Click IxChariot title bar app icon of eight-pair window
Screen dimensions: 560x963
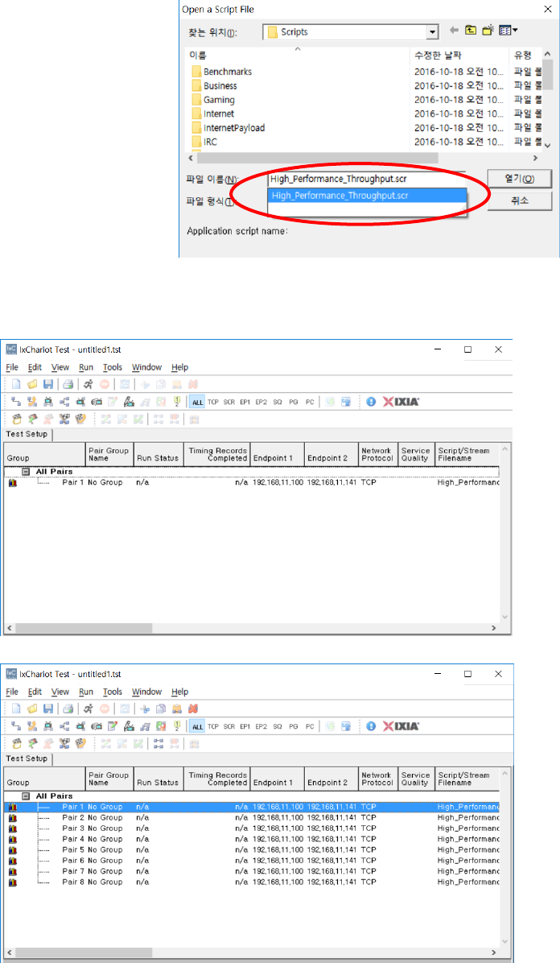11,674
